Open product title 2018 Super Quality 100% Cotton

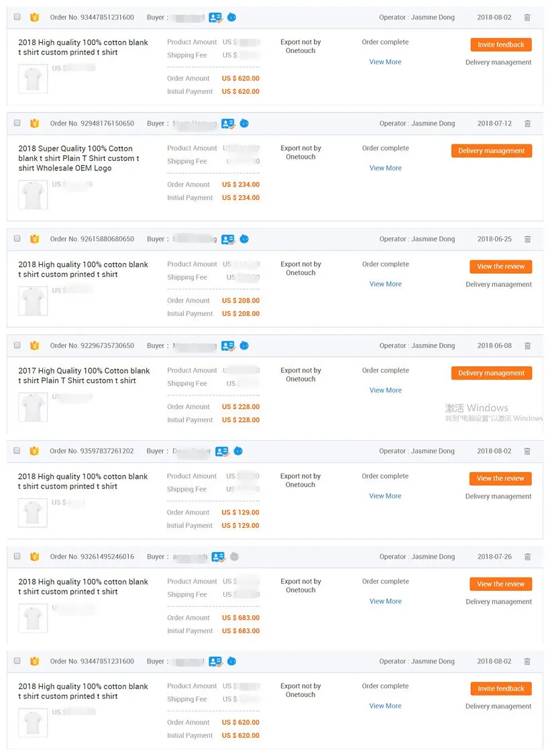(x=78, y=158)
